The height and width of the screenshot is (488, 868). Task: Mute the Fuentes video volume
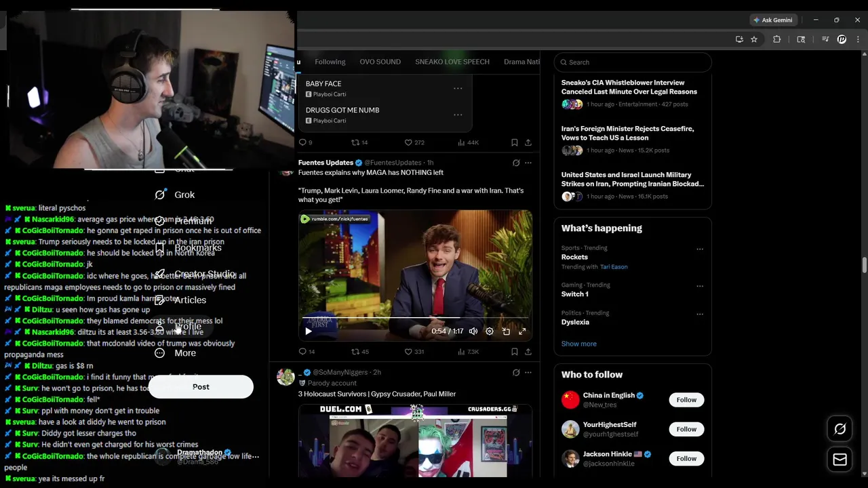tap(473, 331)
